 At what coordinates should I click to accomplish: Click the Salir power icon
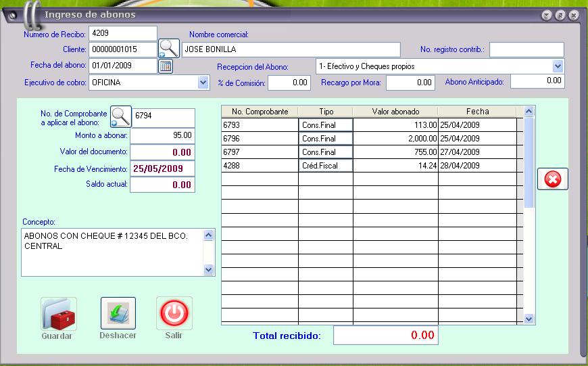pyautogui.click(x=174, y=313)
